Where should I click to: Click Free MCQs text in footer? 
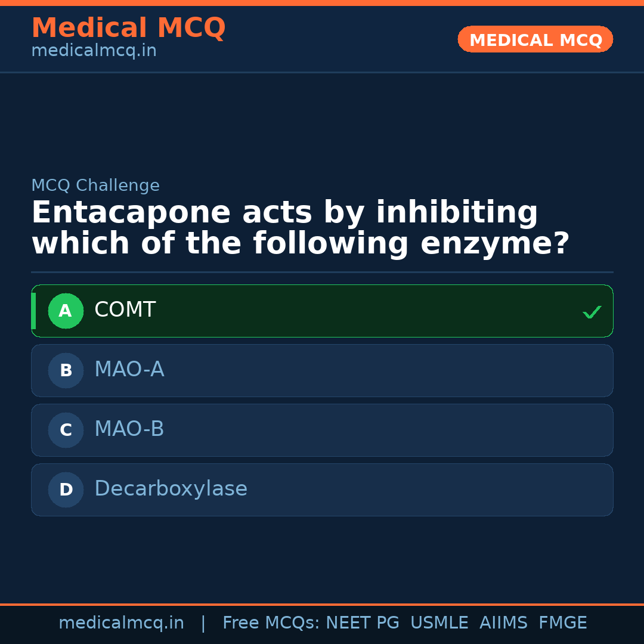pyautogui.click(x=271, y=623)
